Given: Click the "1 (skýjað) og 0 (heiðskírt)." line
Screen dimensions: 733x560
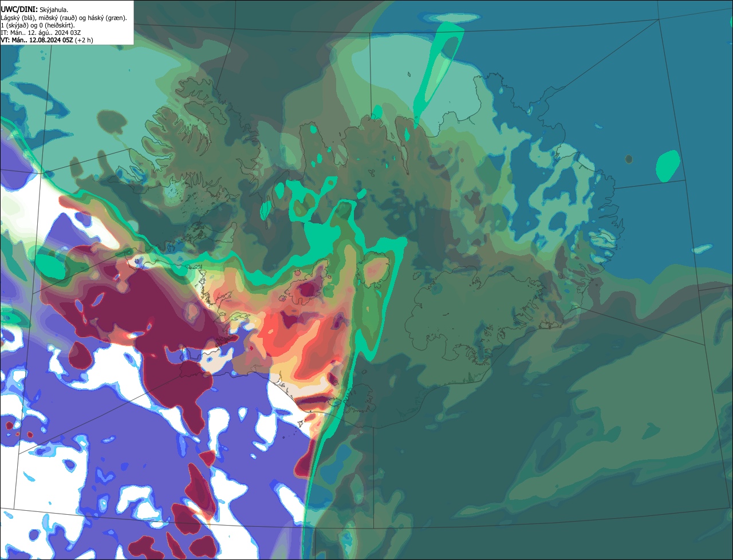Looking at the screenshot, I should pos(37,25).
